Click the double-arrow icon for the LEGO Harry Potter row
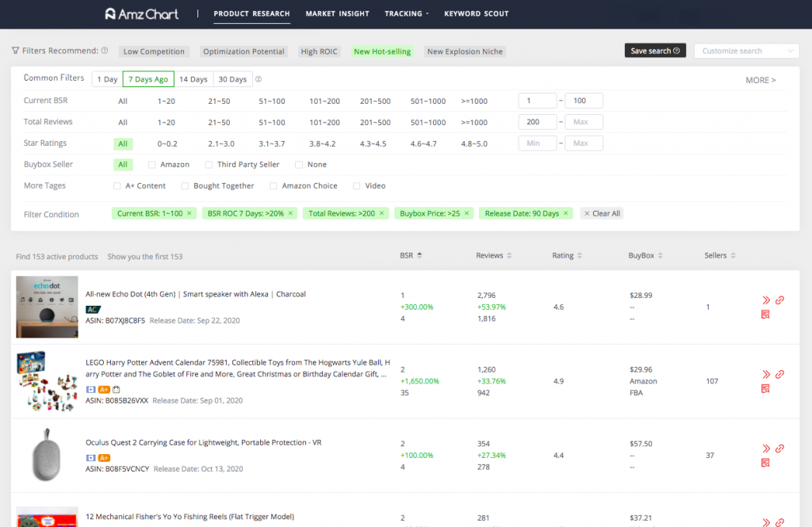Screen dimensions: 812x527 766,374
